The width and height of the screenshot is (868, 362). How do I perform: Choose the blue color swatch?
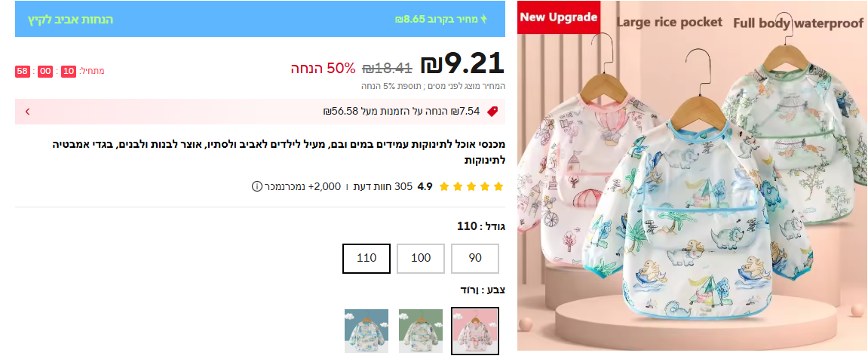[x=367, y=331]
